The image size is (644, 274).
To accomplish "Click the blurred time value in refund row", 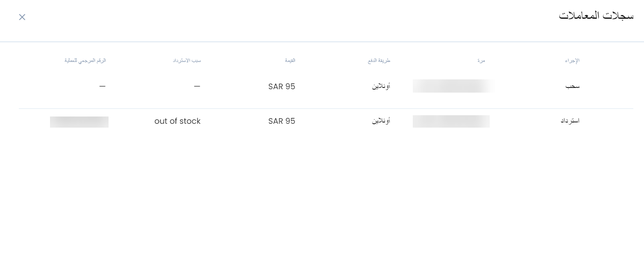I will 451,121.
